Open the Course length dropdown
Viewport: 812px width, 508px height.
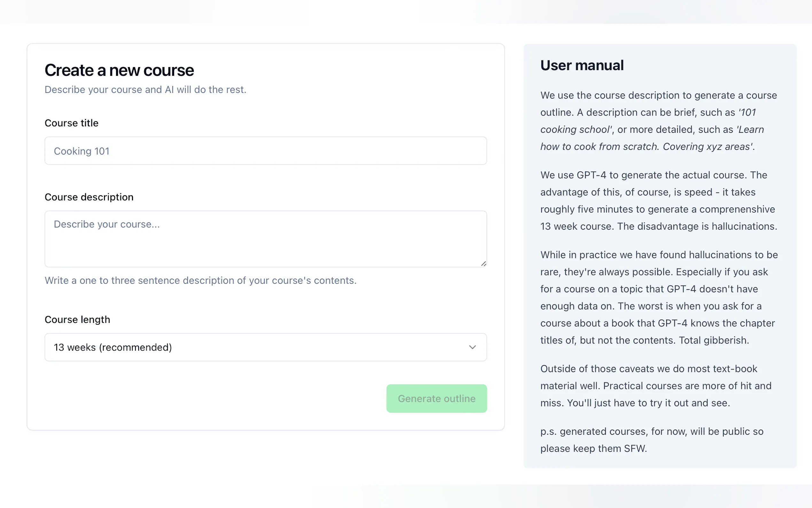point(265,347)
